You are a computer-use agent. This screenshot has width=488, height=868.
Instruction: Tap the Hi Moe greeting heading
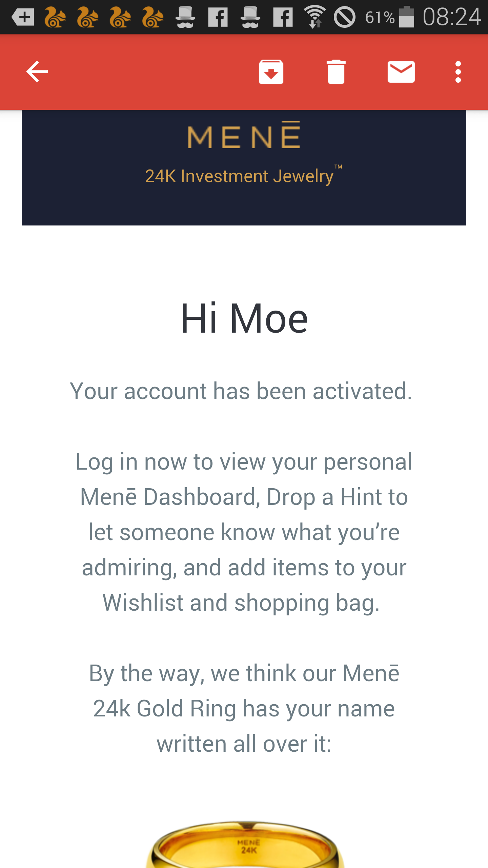(x=244, y=319)
